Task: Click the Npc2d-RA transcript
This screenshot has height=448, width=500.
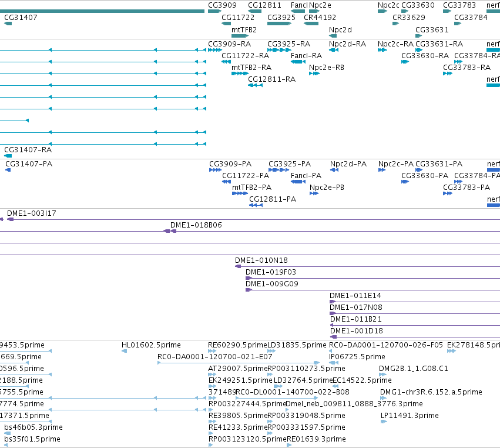Action: pos(334,50)
